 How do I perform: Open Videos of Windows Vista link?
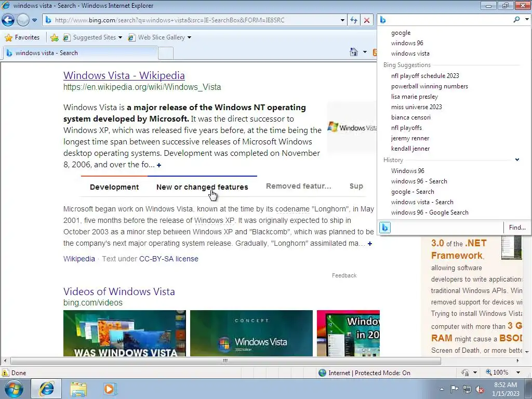tap(119, 291)
